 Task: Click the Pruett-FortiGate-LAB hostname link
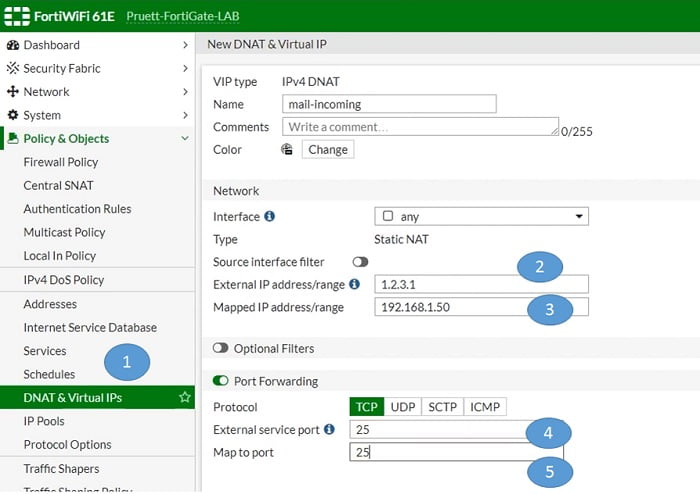tap(183, 17)
